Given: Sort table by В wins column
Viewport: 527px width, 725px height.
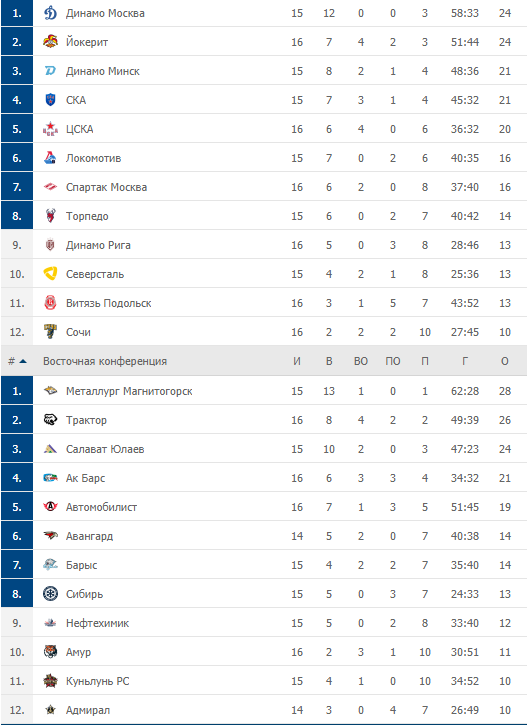Looking at the screenshot, I should [x=329, y=361].
